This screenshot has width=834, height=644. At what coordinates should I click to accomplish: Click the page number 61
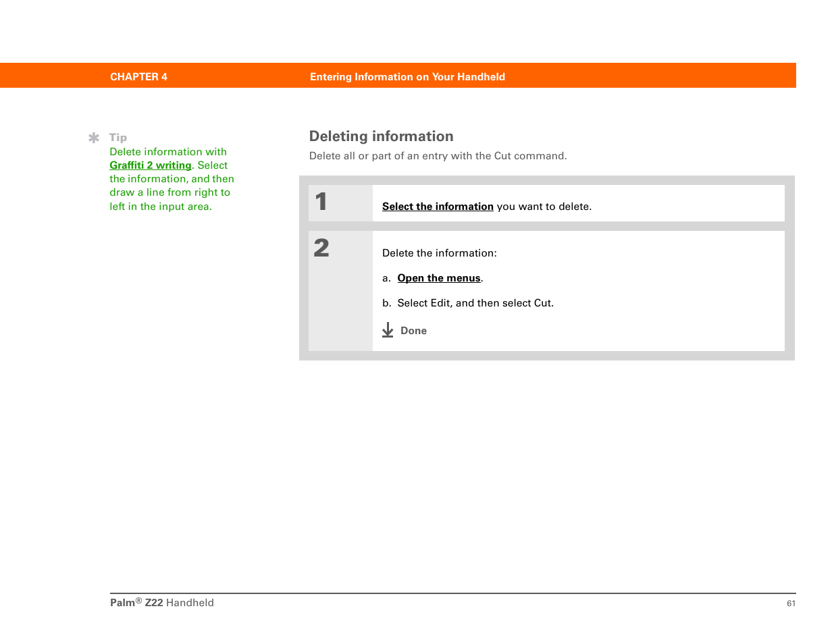pyautogui.click(x=791, y=603)
